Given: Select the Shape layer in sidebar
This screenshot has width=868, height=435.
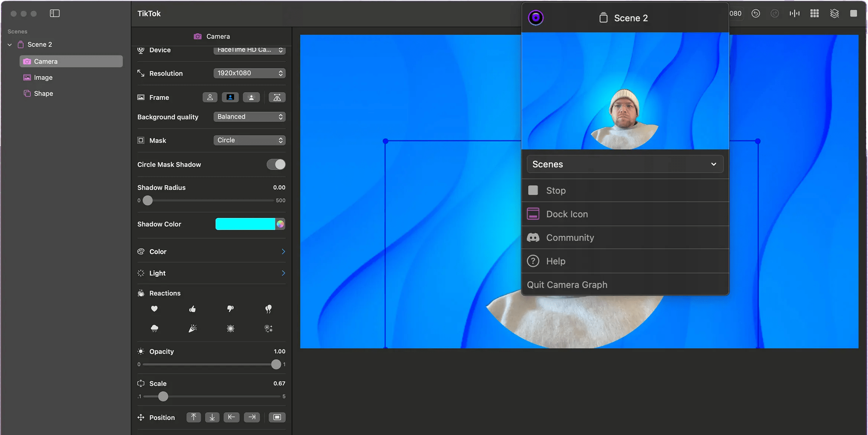Looking at the screenshot, I should point(71,93).
